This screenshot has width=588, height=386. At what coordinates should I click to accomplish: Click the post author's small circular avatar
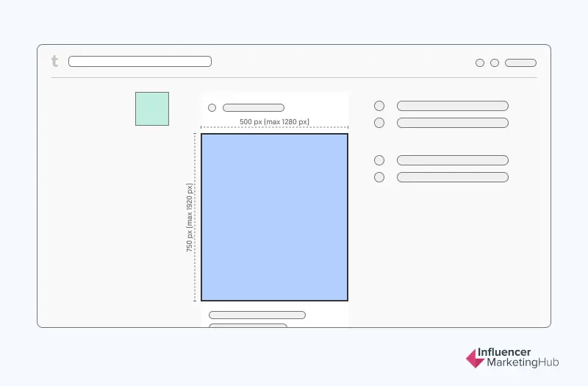coord(212,108)
